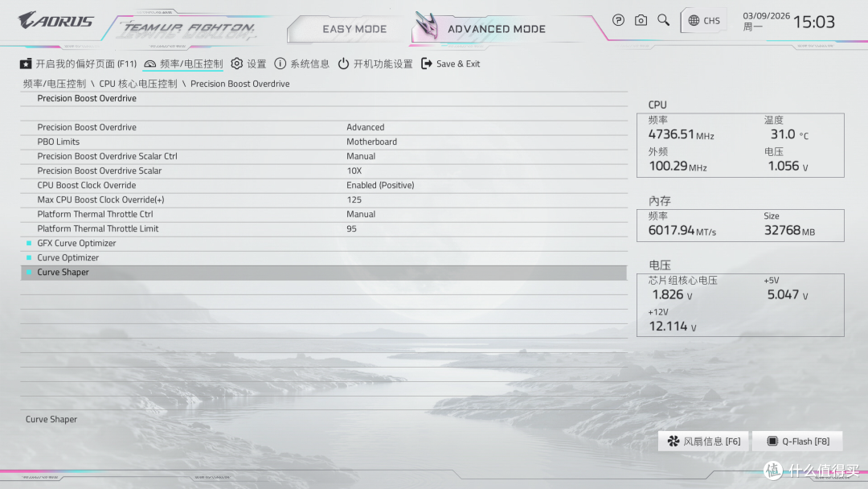
Task: Change Platform Thermal Throttle Ctrl Manual value
Action: pyautogui.click(x=361, y=214)
